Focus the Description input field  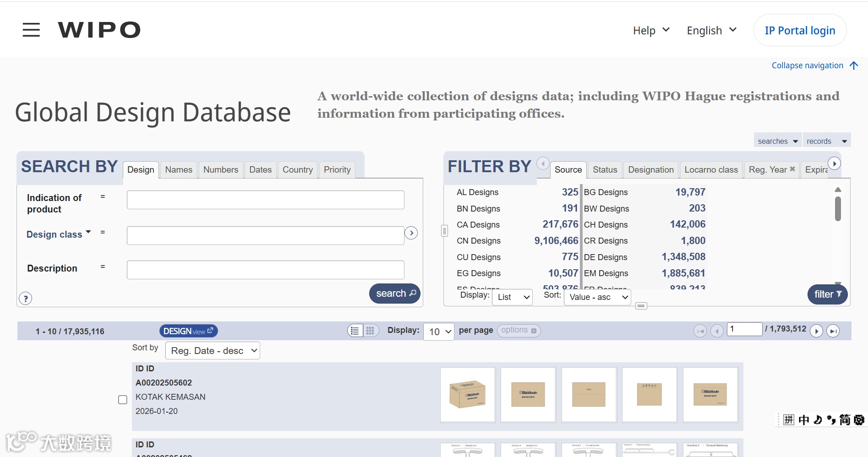(x=266, y=270)
